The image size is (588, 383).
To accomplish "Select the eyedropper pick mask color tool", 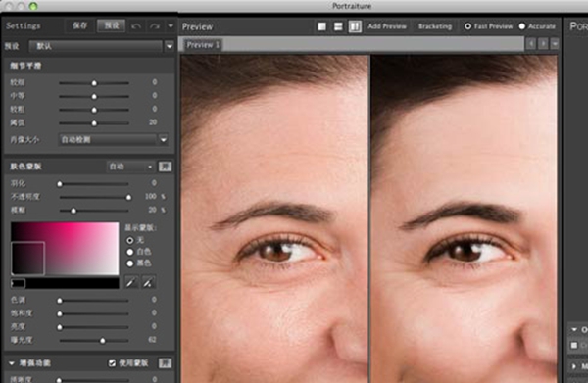I will tap(131, 282).
